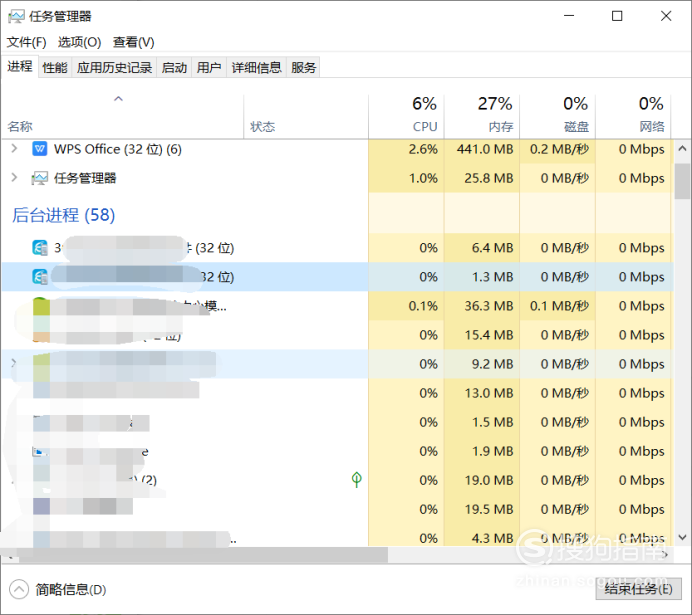Click the 19.0 MB memory cell
The width and height of the screenshot is (692, 615).
click(481, 480)
